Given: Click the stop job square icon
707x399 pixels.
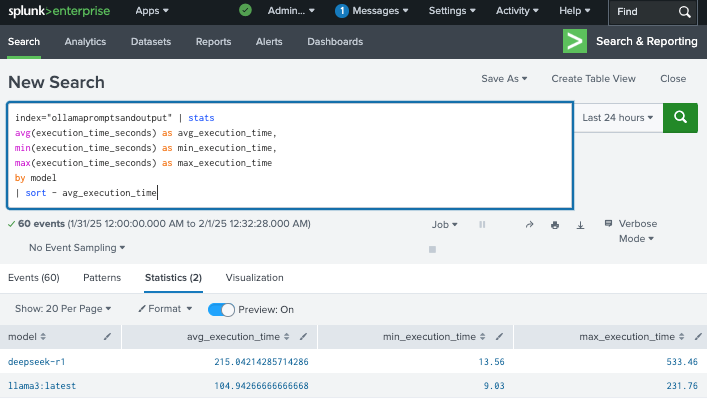Looking at the screenshot, I should [x=432, y=249].
